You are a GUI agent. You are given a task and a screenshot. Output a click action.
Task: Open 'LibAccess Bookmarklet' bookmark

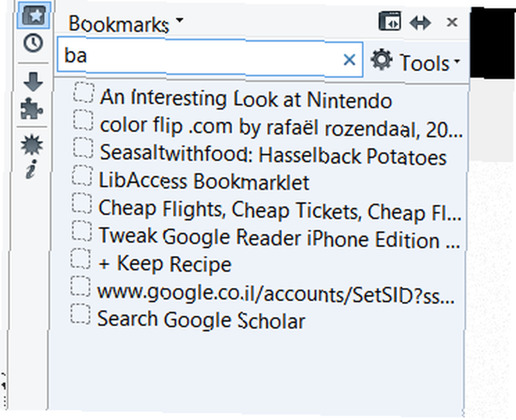tap(204, 182)
